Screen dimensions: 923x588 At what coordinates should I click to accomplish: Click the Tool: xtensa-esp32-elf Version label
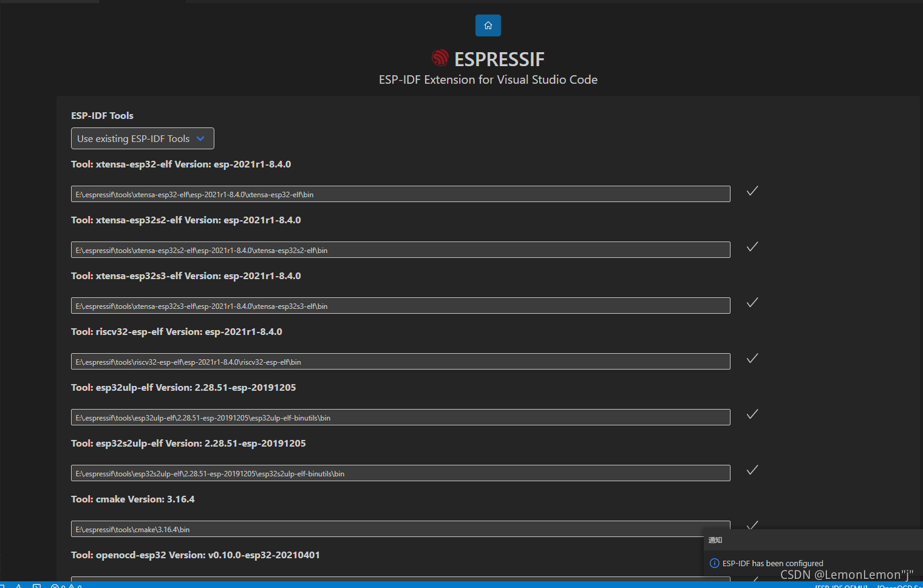[181, 164]
